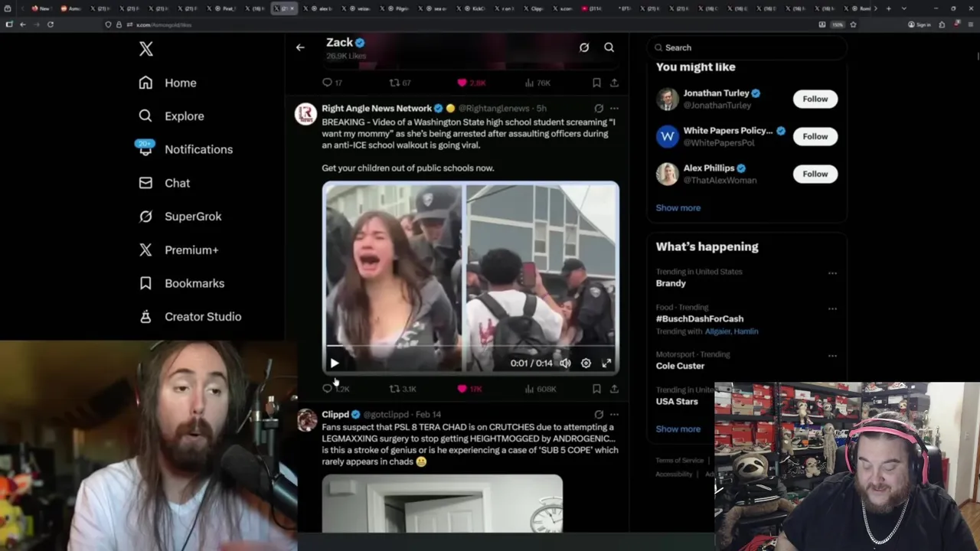Image resolution: width=980 pixels, height=551 pixels.
Task: Reload the page in browser toolbar
Action: 51,24
